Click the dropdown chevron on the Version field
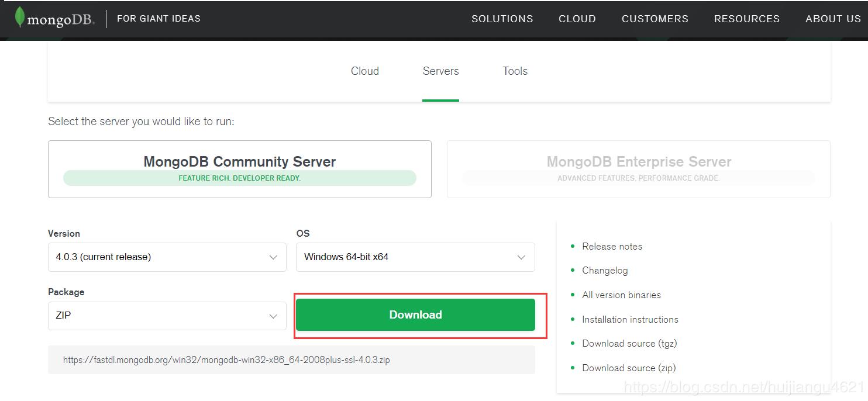 coord(273,257)
